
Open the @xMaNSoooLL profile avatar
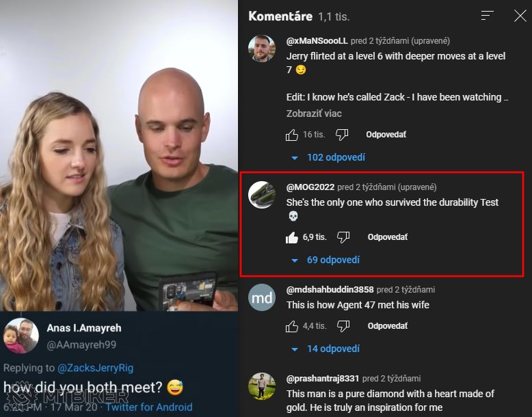[261, 48]
